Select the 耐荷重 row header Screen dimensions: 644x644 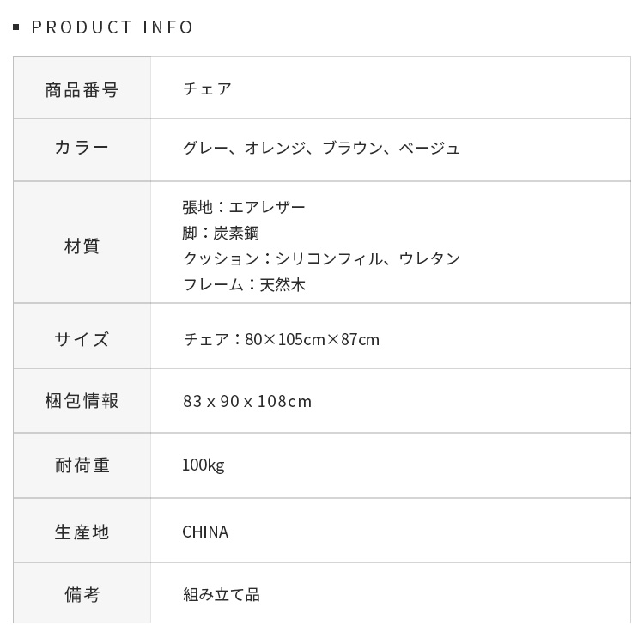[x=82, y=465]
